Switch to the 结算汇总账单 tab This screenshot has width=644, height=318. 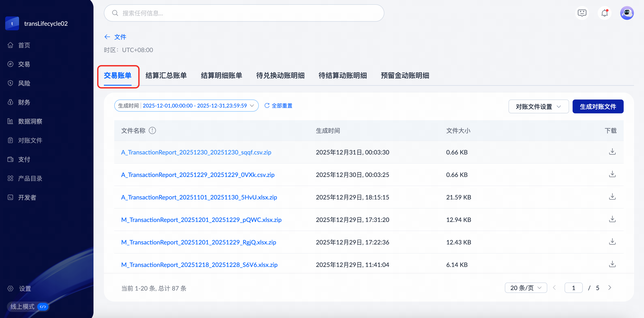[x=166, y=75]
